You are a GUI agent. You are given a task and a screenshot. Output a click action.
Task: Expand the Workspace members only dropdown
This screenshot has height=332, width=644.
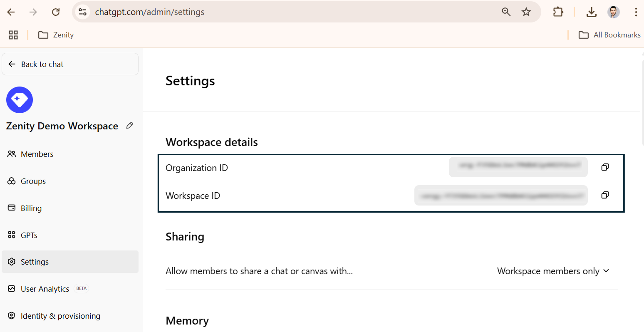(x=553, y=271)
